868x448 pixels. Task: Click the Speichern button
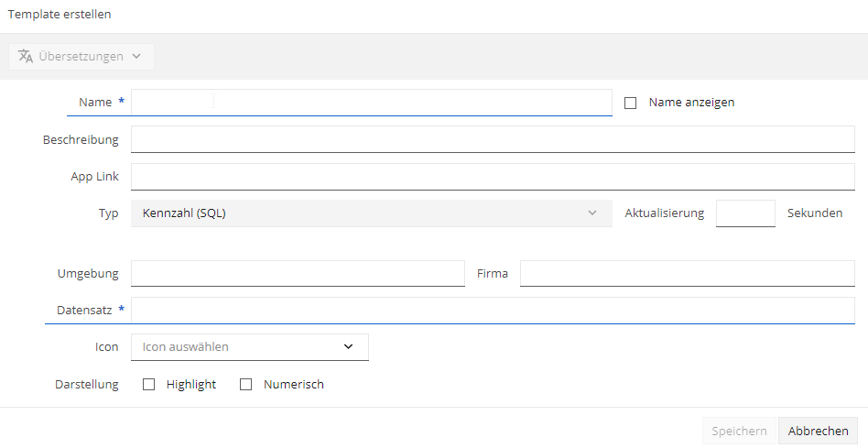(739, 431)
